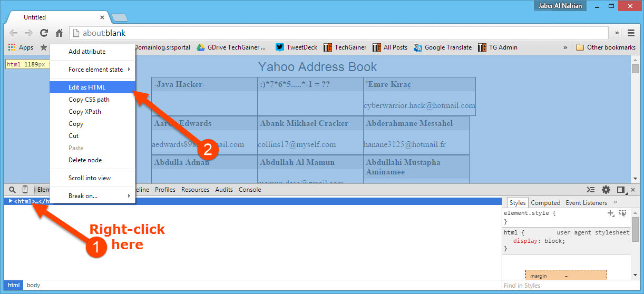Click the DevTools inspect element magnifier
Image resolution: width=644 pixels, height=294 pixels.
[x=12, y=190]
